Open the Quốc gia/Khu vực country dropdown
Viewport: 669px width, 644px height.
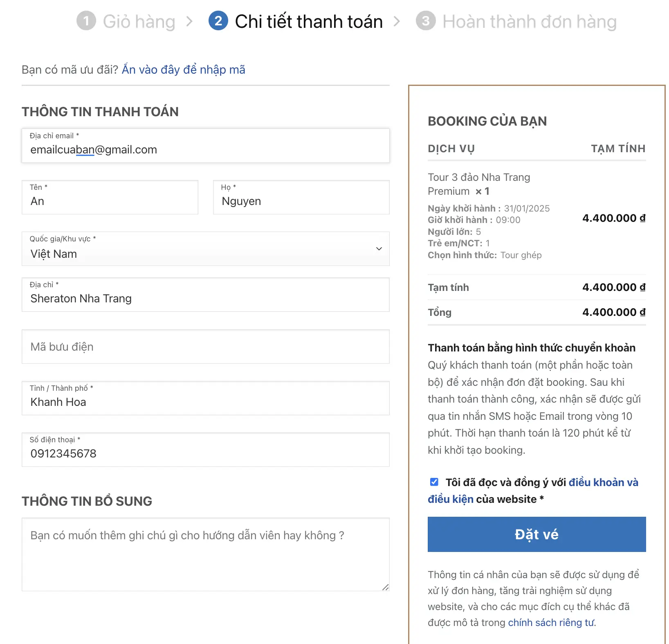click(x=205, y=249)
